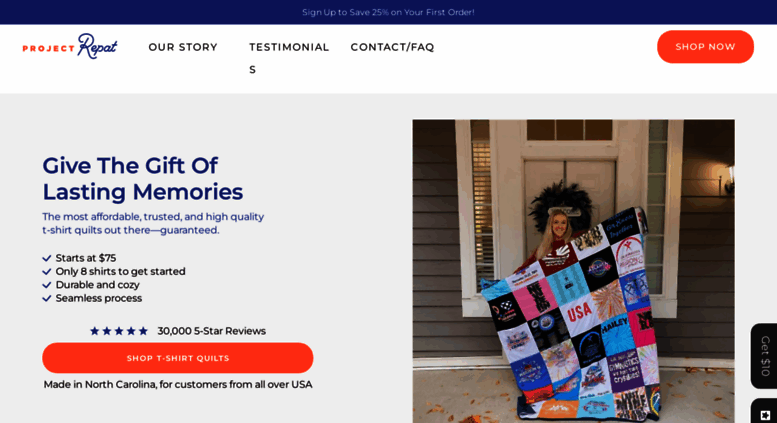Click the Sign Up to Save 25% banner

[x=388, y=12]
